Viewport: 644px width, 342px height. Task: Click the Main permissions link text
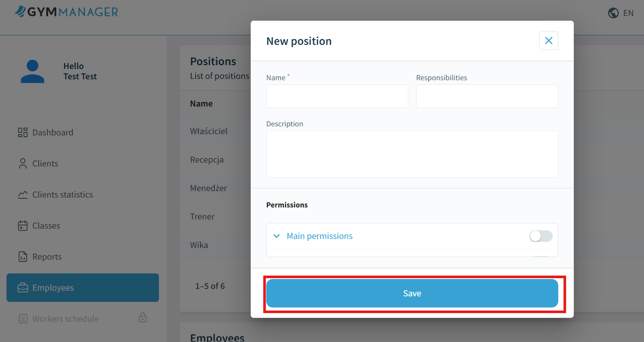click(x=320, y=236)
